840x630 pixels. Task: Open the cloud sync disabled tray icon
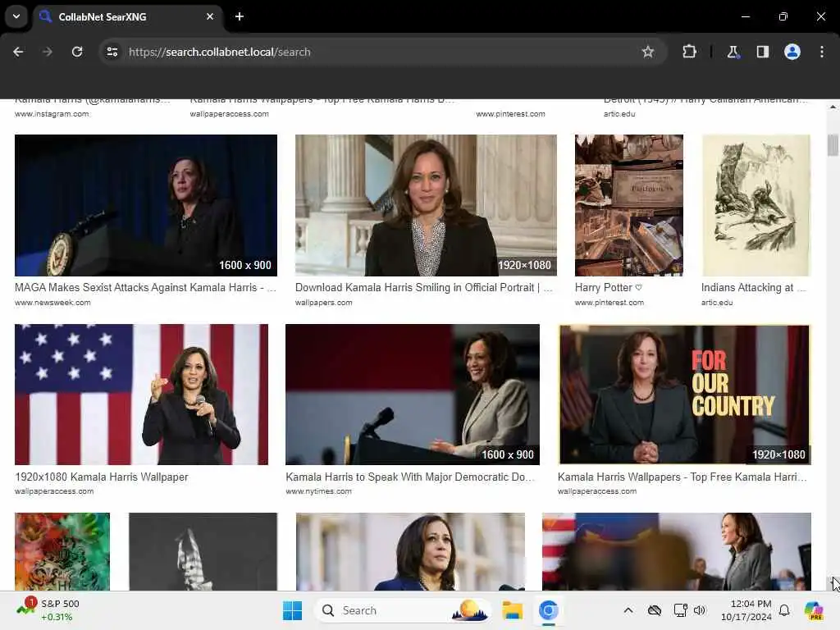coord(654,610)
